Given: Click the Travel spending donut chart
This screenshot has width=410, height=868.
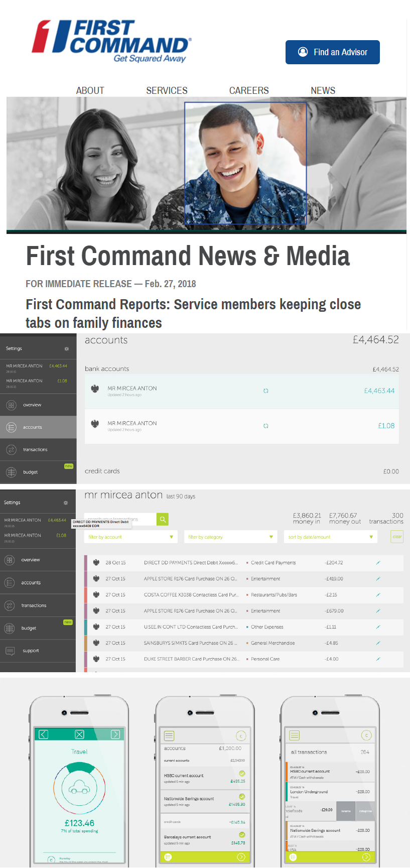Looking at the screenshot, I should coord(79,789).
